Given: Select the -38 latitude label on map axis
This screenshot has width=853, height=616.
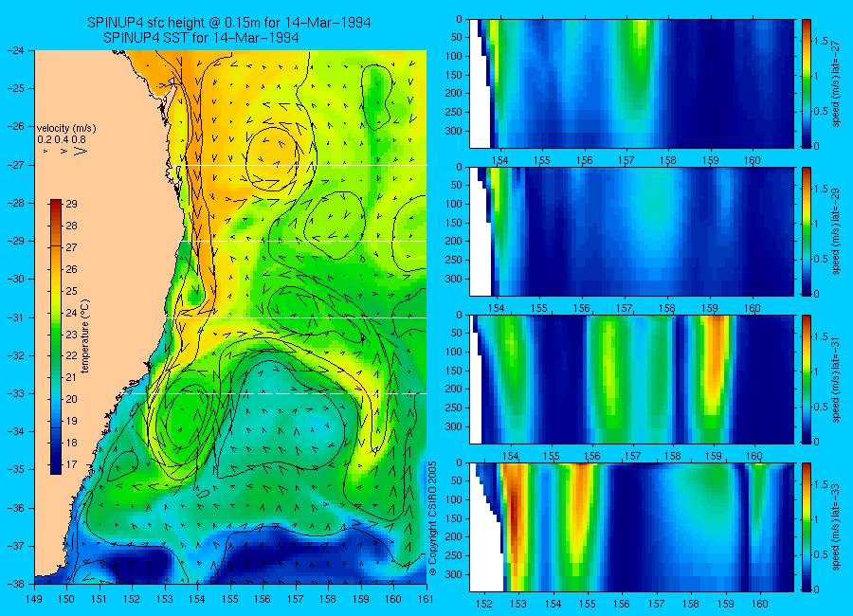Looking at the screenshot, I should click(x=17, y=584).
